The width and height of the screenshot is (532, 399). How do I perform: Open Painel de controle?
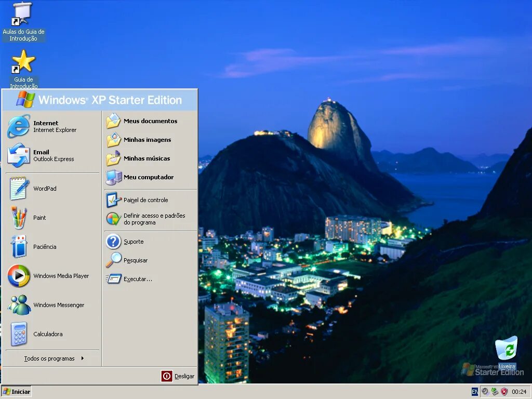click(150, 200)
